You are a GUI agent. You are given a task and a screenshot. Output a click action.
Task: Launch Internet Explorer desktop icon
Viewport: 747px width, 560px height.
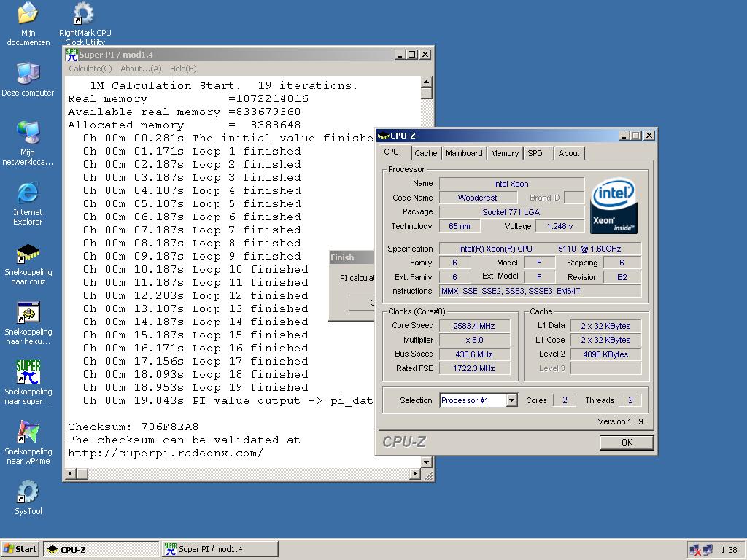click(28, 203)
